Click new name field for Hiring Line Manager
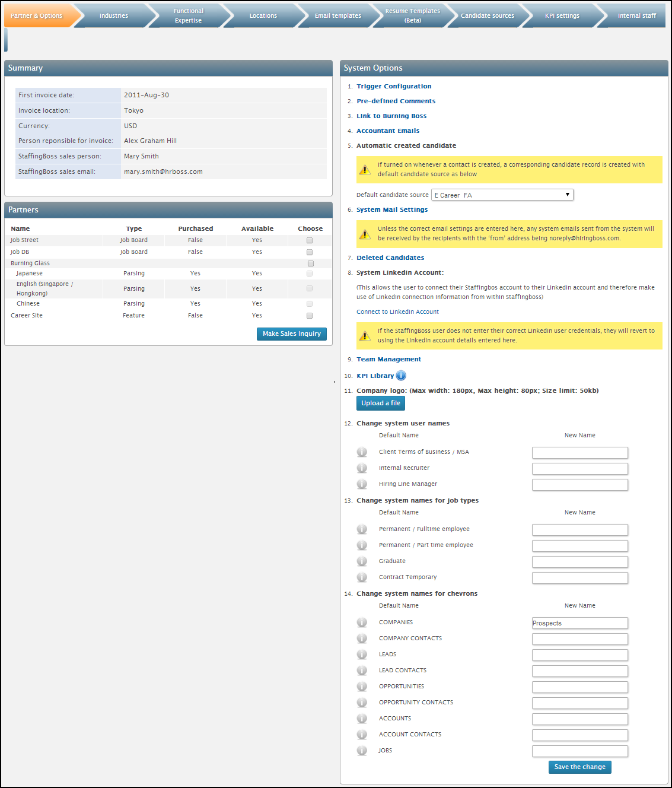Image resolution: width=672 pixels, height=788 pixels. coord(580,485)
